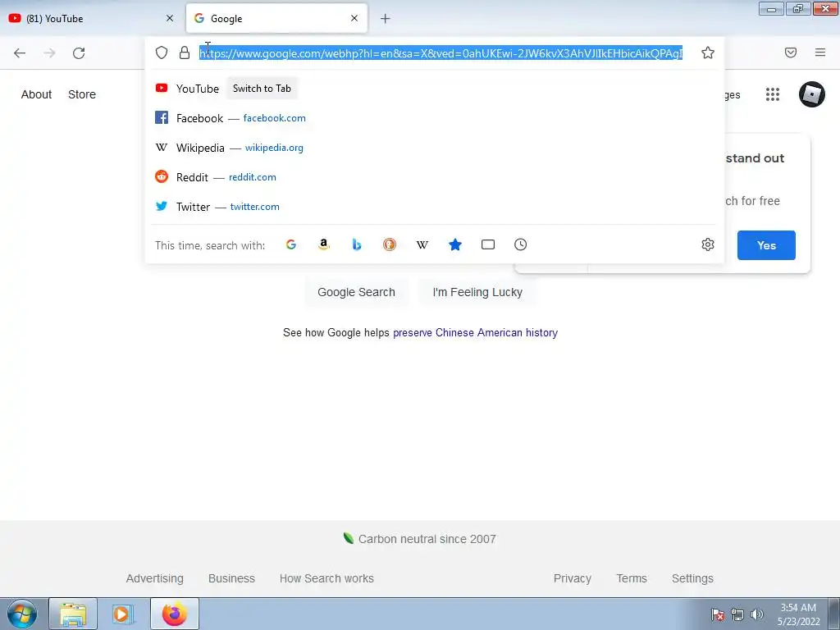Open Windows Explorer from taskbar
This screenshot has width=840, height=630.
(x=73, y=614)
